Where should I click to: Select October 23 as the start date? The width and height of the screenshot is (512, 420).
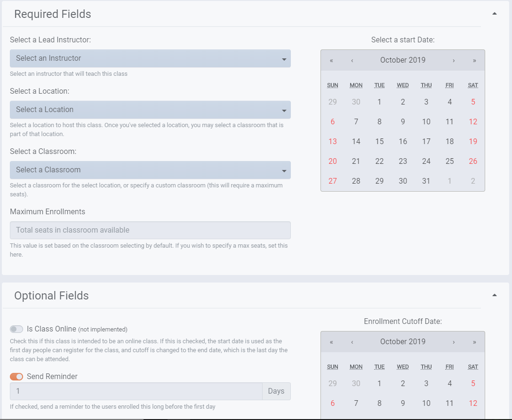tap(403, 162)
